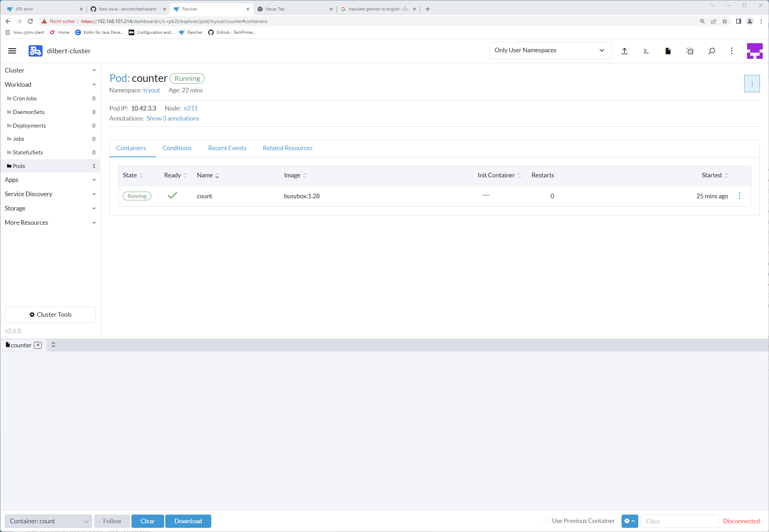Open the kubectl shell icon

point(646,51)
